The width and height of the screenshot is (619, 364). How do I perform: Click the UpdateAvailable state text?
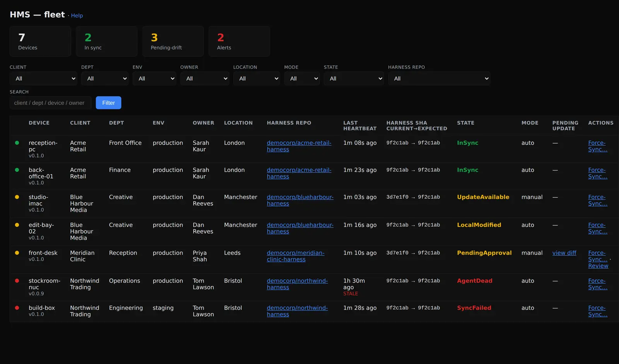[x=483, y=197]
